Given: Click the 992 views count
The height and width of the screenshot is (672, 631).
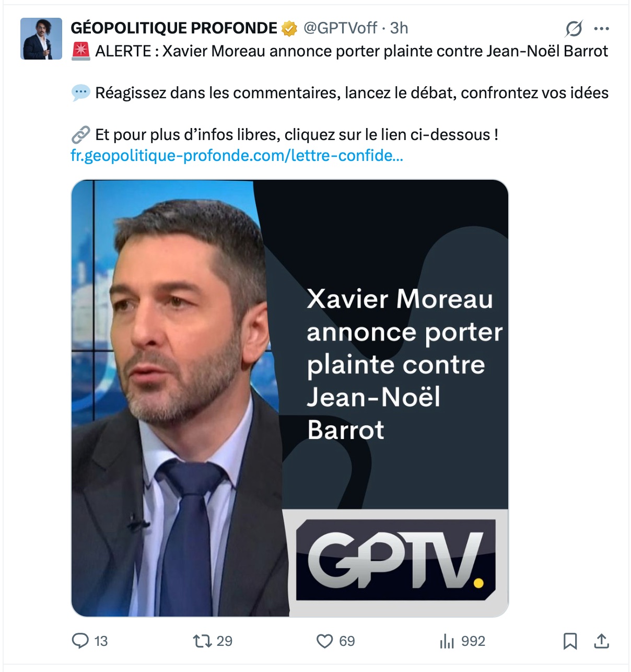Looking at the screenshot, I should click(x=473, y=641).
